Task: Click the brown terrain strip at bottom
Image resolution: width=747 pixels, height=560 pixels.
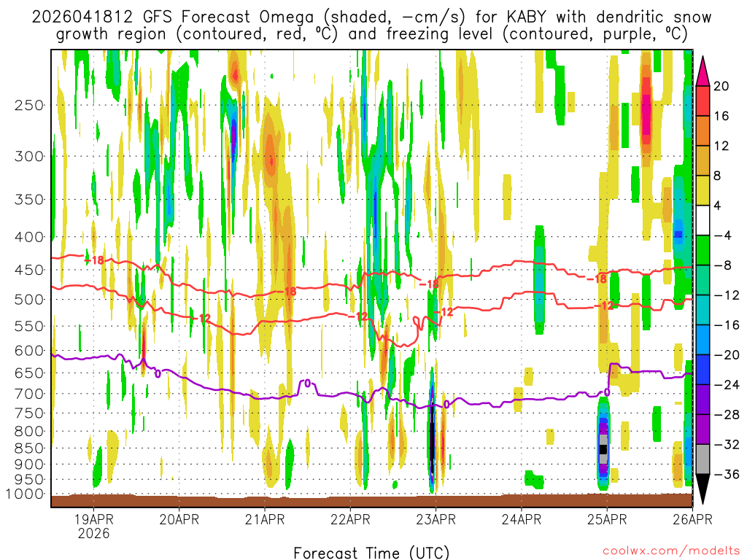Action: point(371,500)
